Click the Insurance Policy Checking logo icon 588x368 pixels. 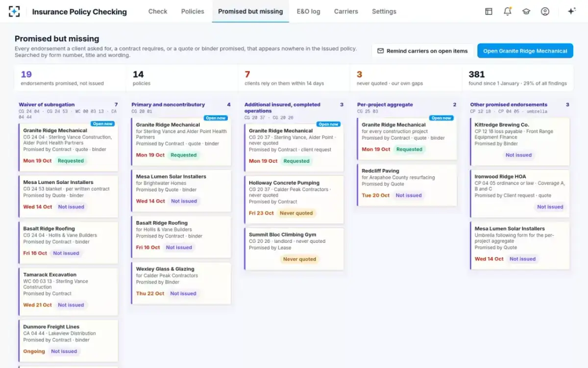pos(14,11)
